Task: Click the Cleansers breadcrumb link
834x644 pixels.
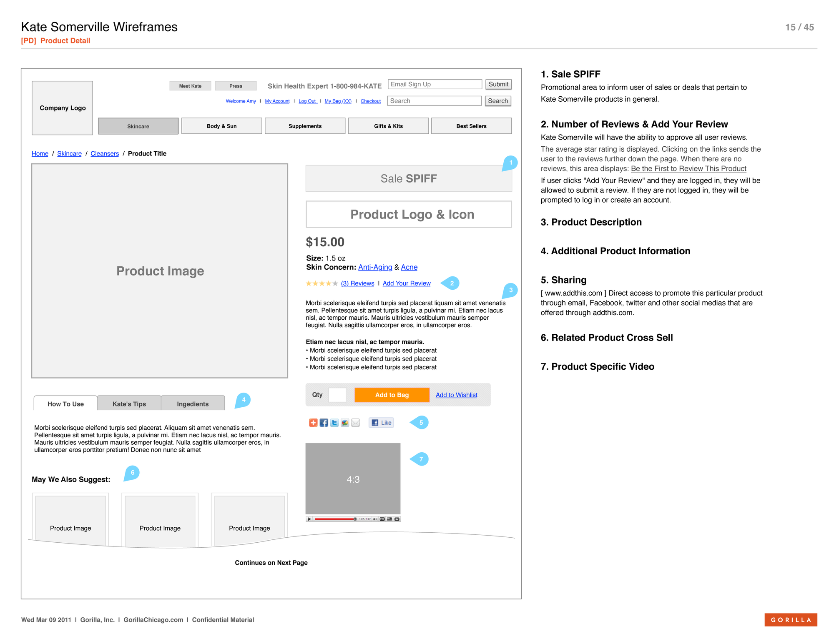Action: [105, 154]
